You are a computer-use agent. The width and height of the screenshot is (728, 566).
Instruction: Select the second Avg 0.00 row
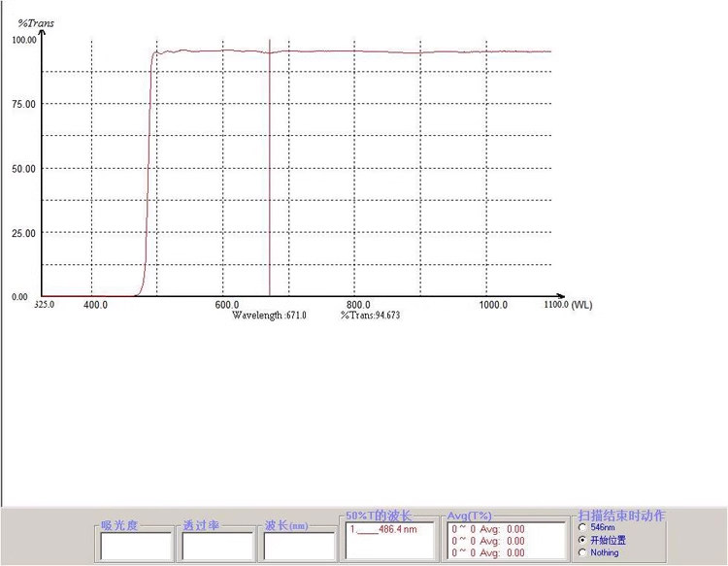click(x=488, y=541)
